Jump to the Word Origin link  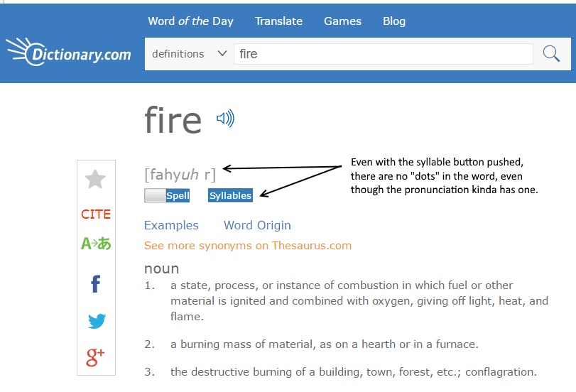(258, 225)
